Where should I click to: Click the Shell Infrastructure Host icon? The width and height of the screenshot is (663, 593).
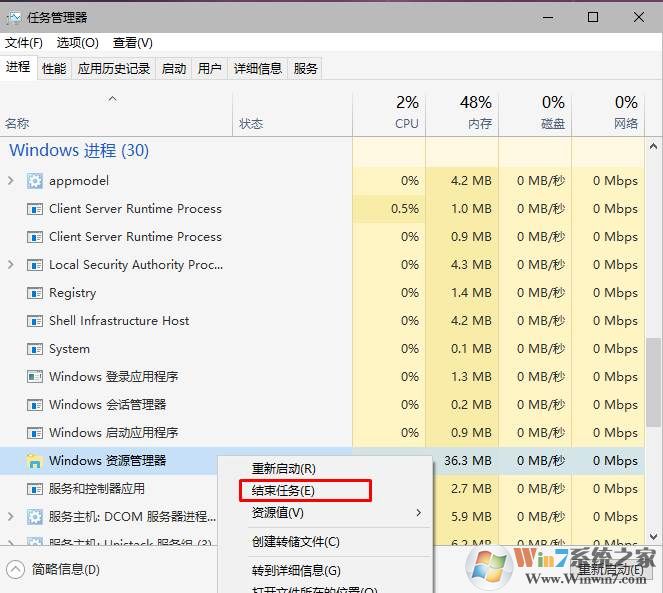tap(35, 321)
